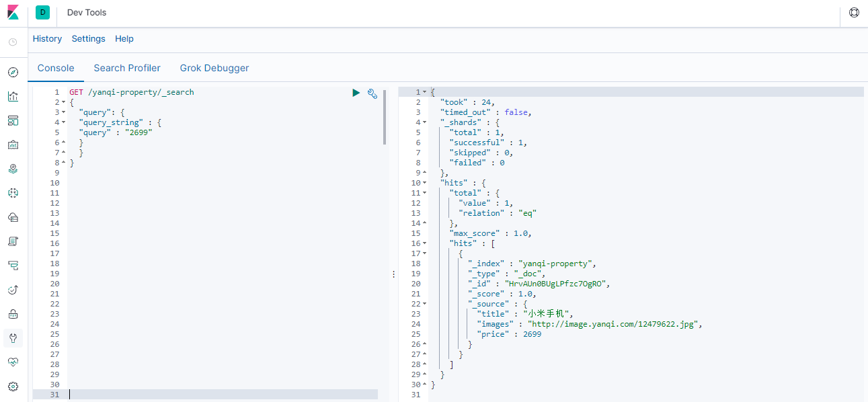Collapse "query_string" fold arrow on line 4
This screenshot has width=868, height=402.
[63, 122]
